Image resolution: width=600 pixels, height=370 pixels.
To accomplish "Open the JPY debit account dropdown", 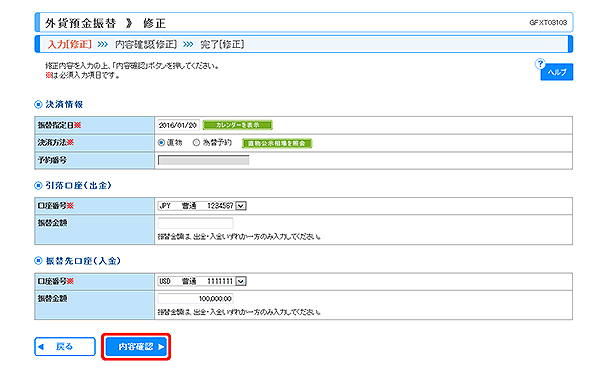I will click(202, 206).
